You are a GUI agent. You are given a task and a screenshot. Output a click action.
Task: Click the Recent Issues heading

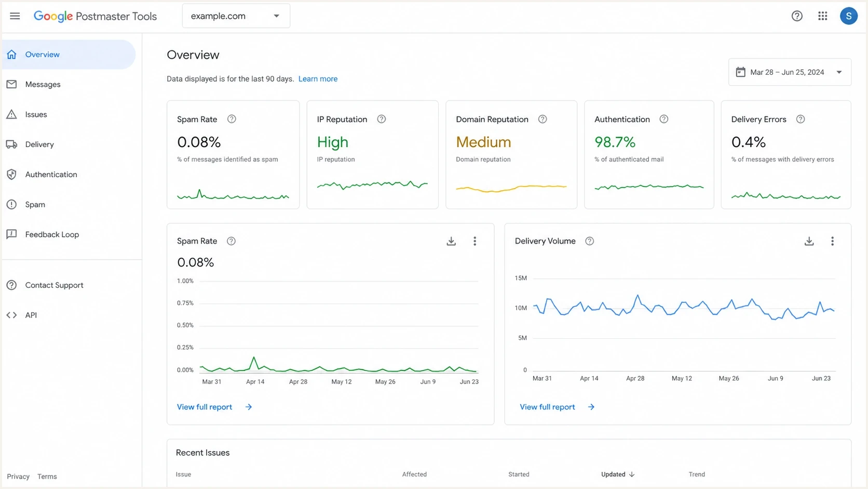[202, 453]
